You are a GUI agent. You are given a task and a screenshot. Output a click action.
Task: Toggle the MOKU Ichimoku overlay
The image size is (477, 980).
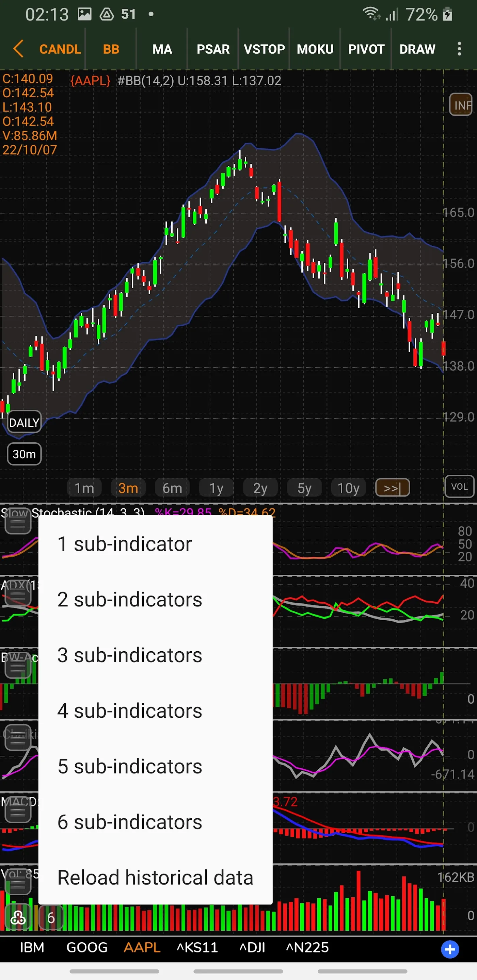coord(315,49)
